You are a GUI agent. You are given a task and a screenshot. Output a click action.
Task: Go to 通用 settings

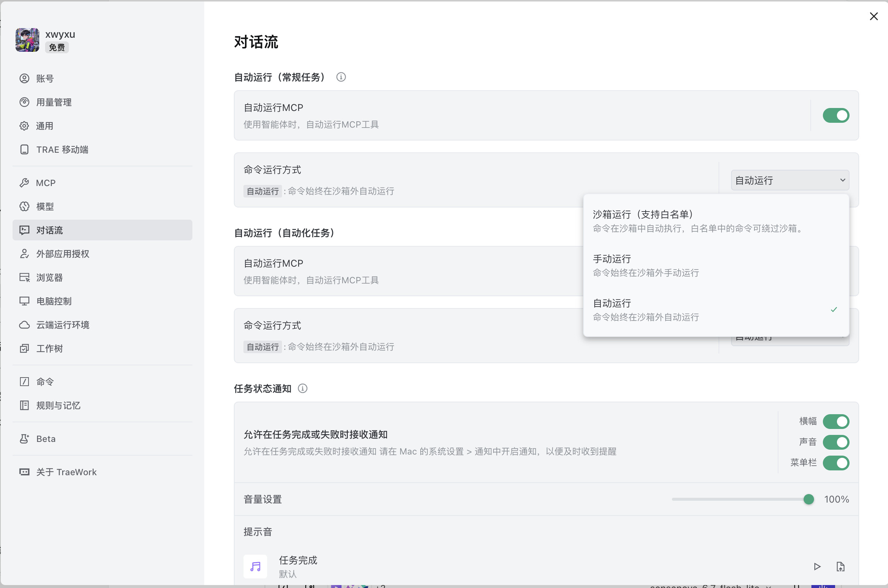[102, 126]
